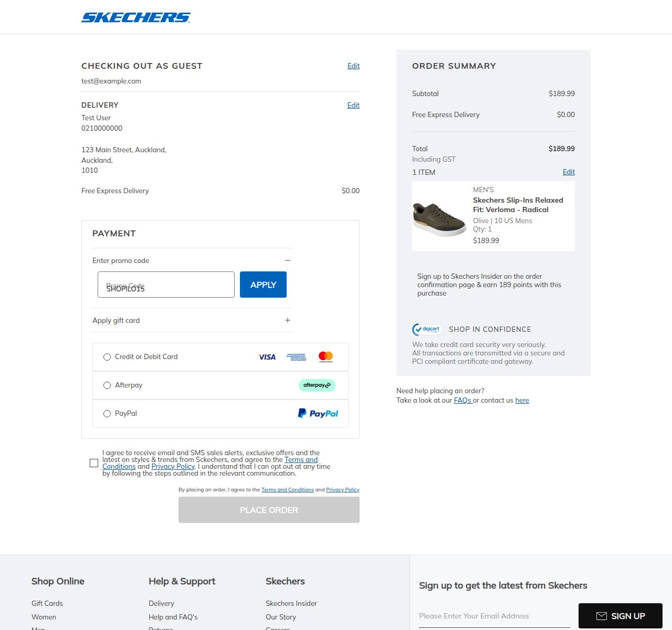This screenshot has height=630, width=672.
Task: Click the Visa card icon
Action: click(267, 357)
